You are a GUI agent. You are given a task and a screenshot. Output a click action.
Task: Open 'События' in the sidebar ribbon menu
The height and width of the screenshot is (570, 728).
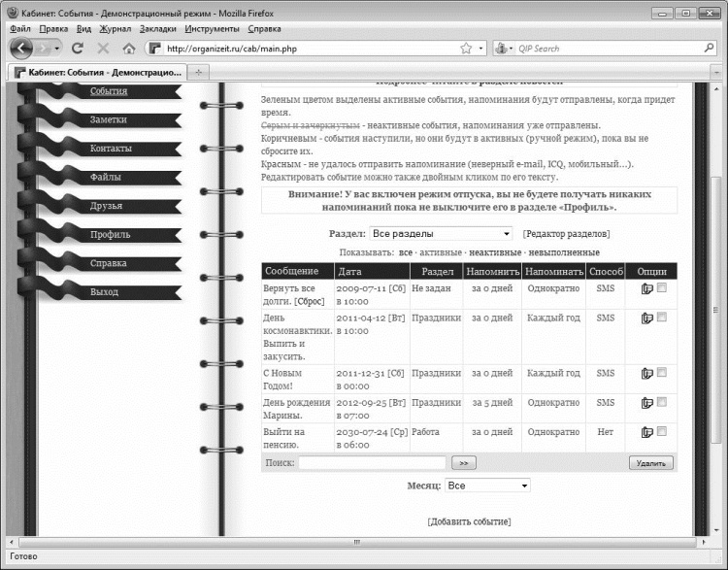[x=109, y=91]
